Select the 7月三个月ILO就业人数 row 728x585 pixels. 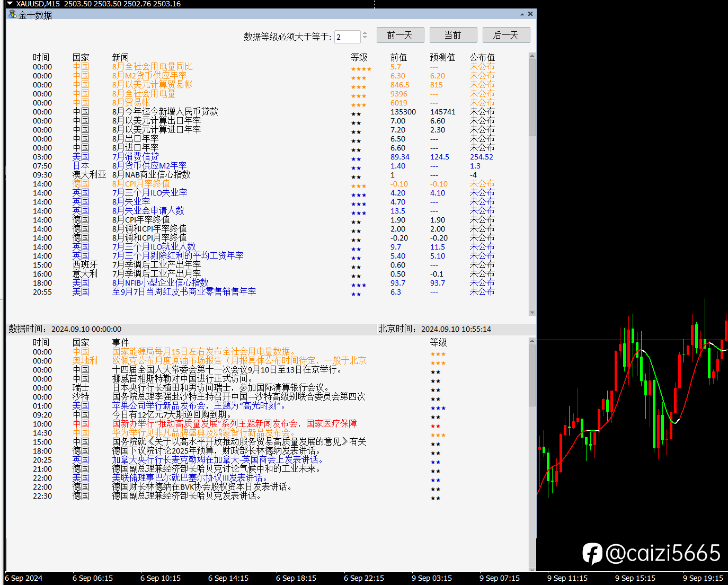(264, 247)
